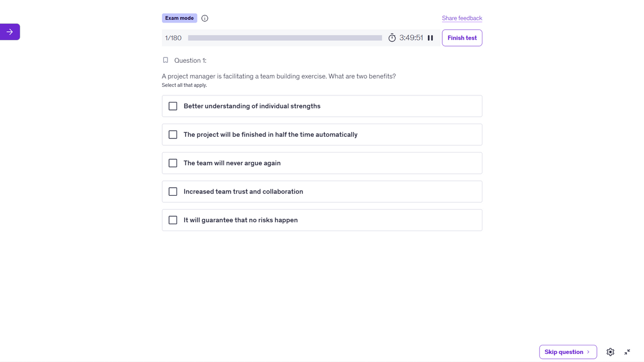The width and height of the screenshot is (644, 362).
Task: Tick 'The team will never argue again' checkbox
Action: [173, 163]
